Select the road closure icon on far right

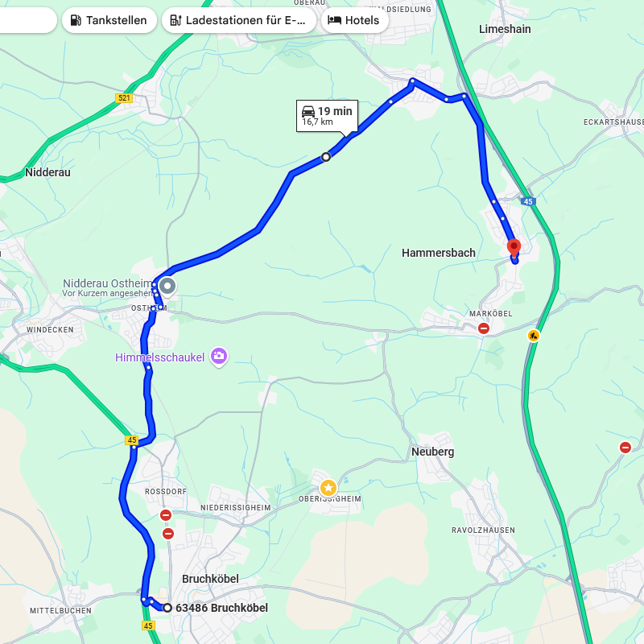coord(625,448)
